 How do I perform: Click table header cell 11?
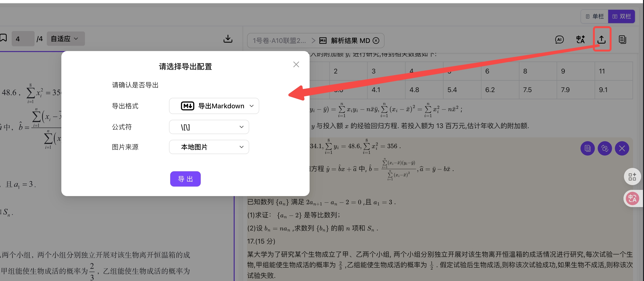[x=613, y=71]
